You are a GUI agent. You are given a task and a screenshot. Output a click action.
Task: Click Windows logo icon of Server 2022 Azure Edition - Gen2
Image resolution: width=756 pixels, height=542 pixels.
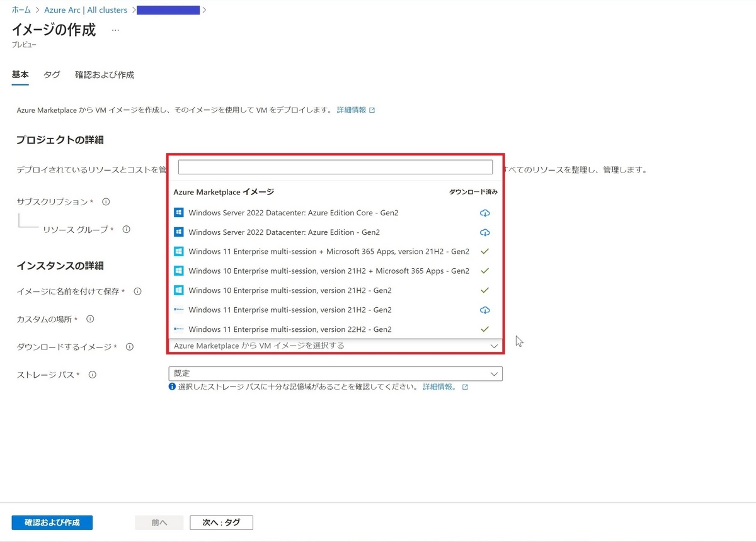(x=178, y=232)
